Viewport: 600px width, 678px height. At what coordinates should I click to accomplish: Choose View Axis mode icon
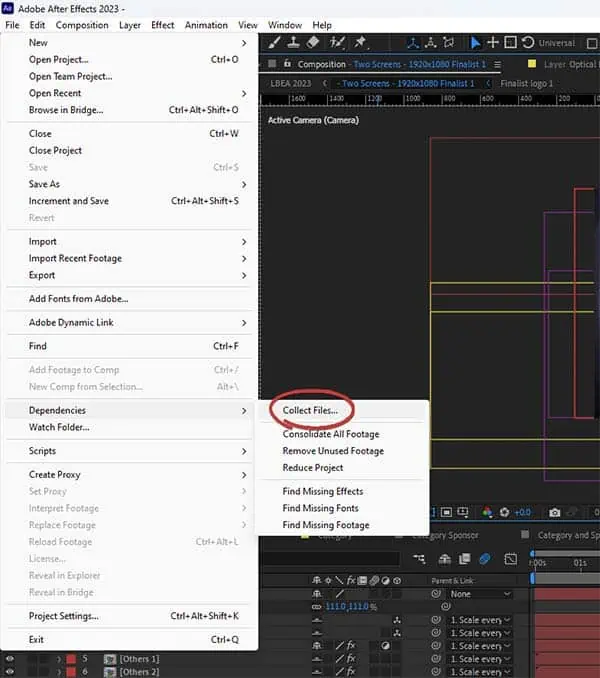449,43
